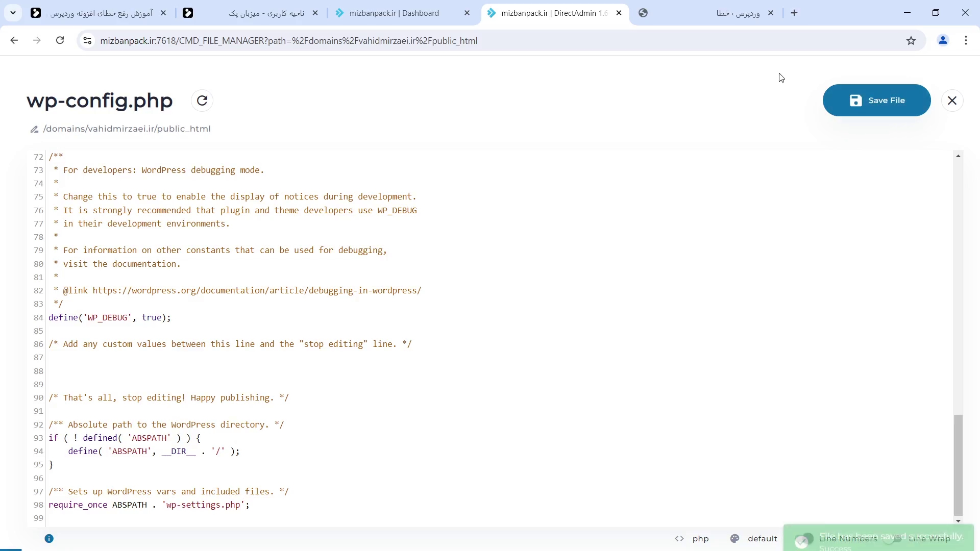Bookmark this page with the star icon
The width and height of the screenshot is (980, 551).
[x=911, y=40]
